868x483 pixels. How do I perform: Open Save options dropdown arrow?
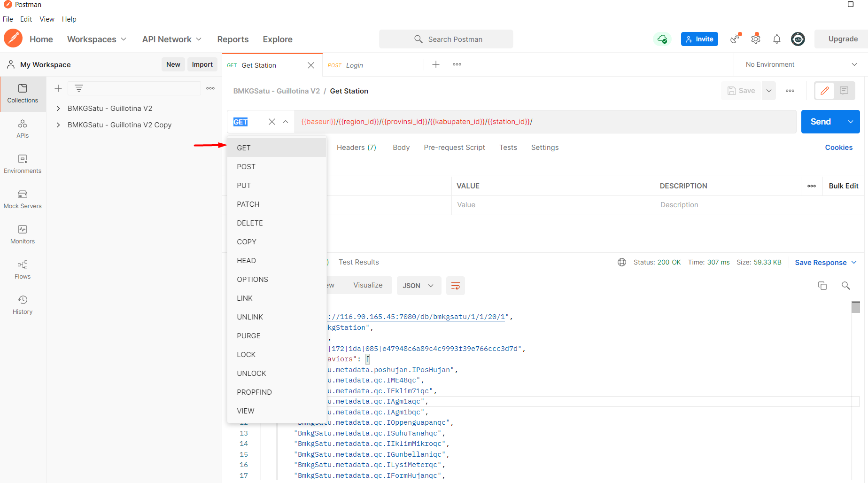coord(769,91)
